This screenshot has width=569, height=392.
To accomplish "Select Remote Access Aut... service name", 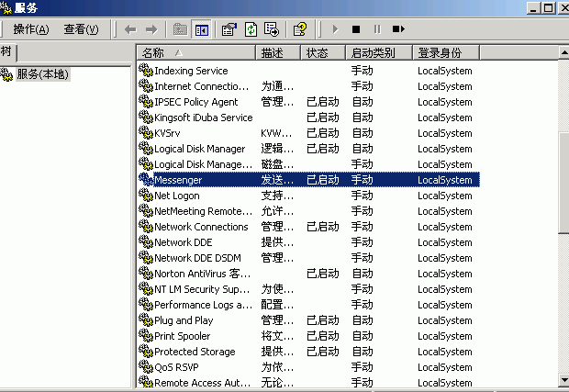I will tap(203, 383).
